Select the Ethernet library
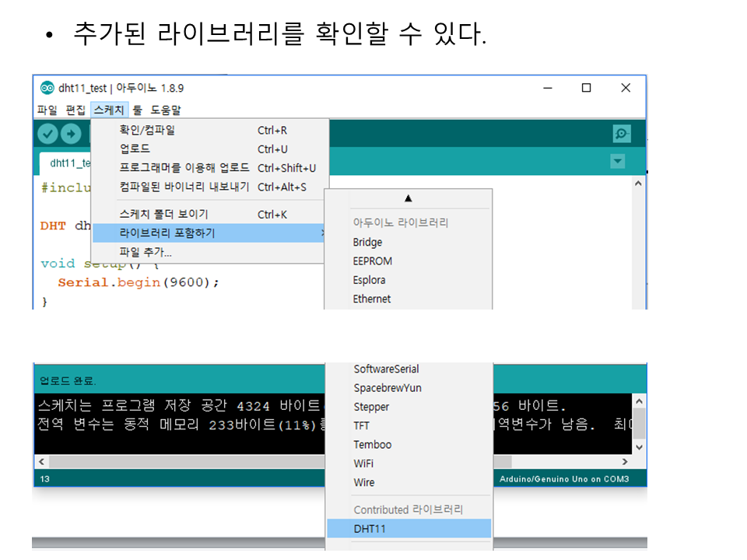The width and height of the screenshot is (747, 560). 409,299
